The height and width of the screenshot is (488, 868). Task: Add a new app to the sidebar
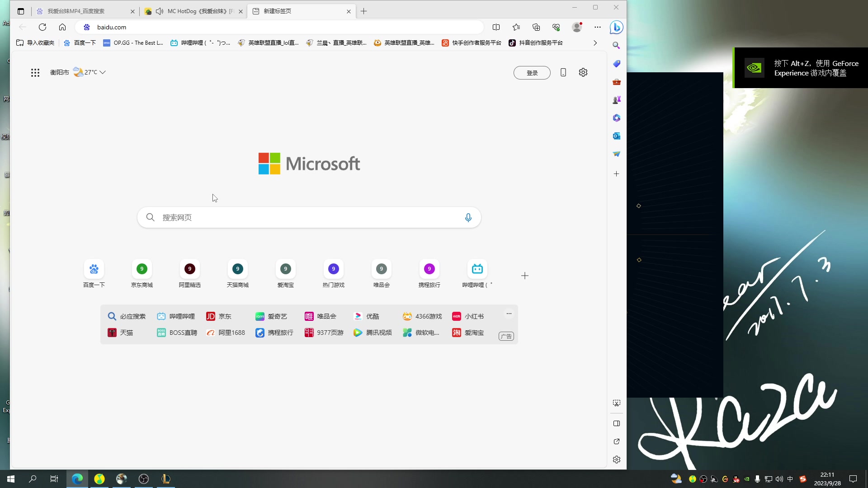pos(616,174)
